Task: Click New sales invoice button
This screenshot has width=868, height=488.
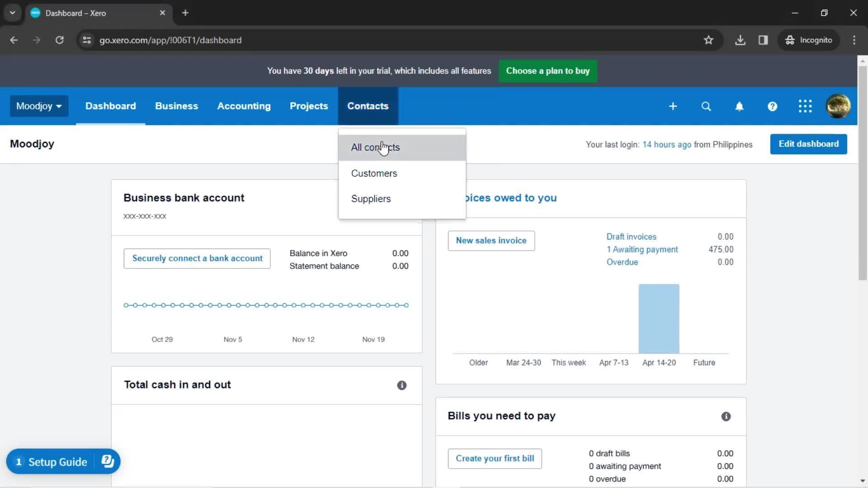Action: click(x=491, y=241)
